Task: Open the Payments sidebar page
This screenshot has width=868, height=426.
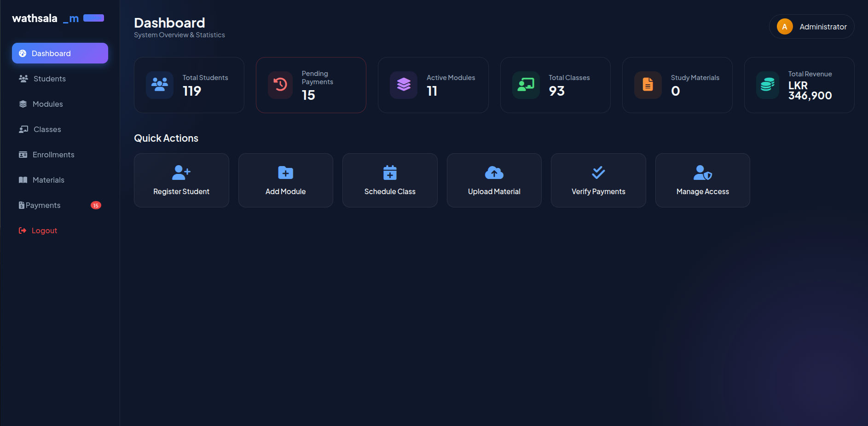Action: [60, 205]
